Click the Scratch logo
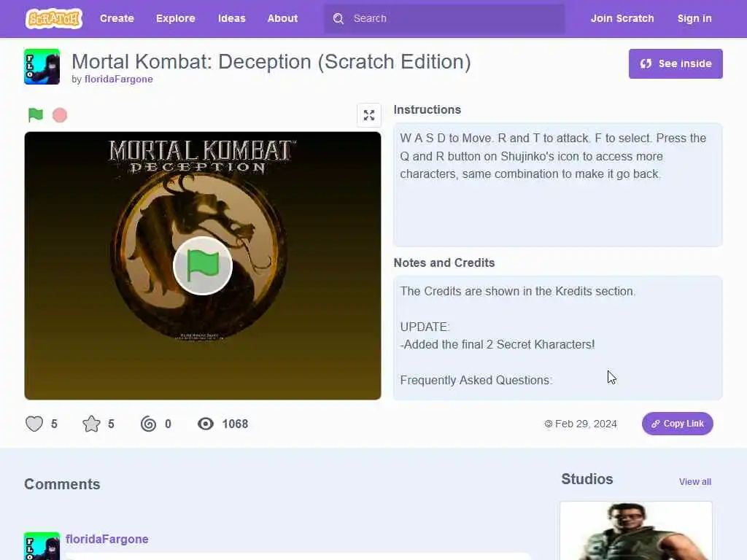747x560 pixels. [x=54, y=18]
